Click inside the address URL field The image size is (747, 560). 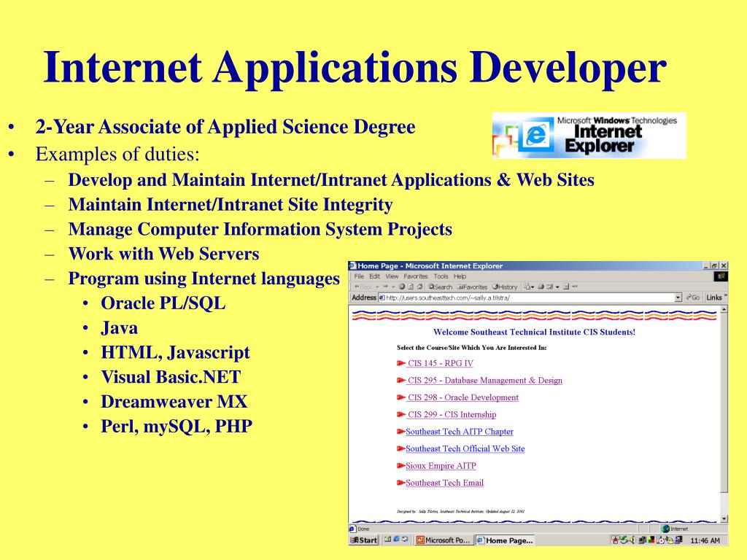click(x=530, y=297)
